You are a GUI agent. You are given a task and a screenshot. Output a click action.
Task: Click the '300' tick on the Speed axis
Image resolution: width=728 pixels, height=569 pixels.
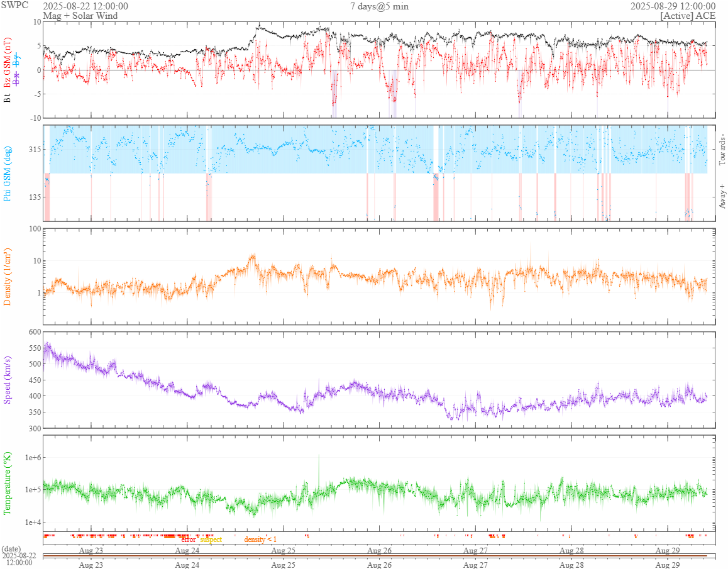click(35, 428)
